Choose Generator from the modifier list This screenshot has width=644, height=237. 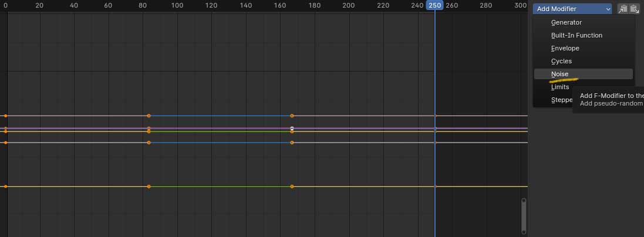tap(566, 22)
